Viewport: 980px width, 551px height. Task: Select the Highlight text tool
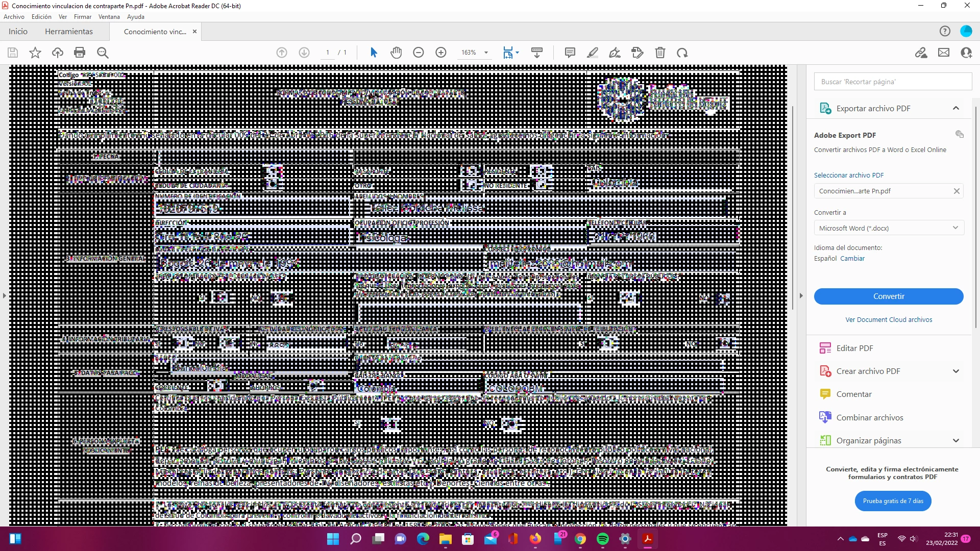coord(593,53)
